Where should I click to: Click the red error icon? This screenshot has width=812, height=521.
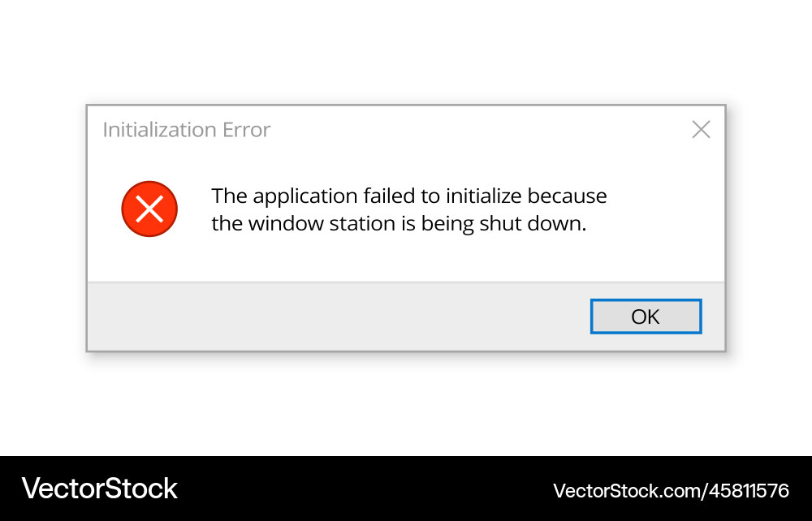tap(149, 209)
